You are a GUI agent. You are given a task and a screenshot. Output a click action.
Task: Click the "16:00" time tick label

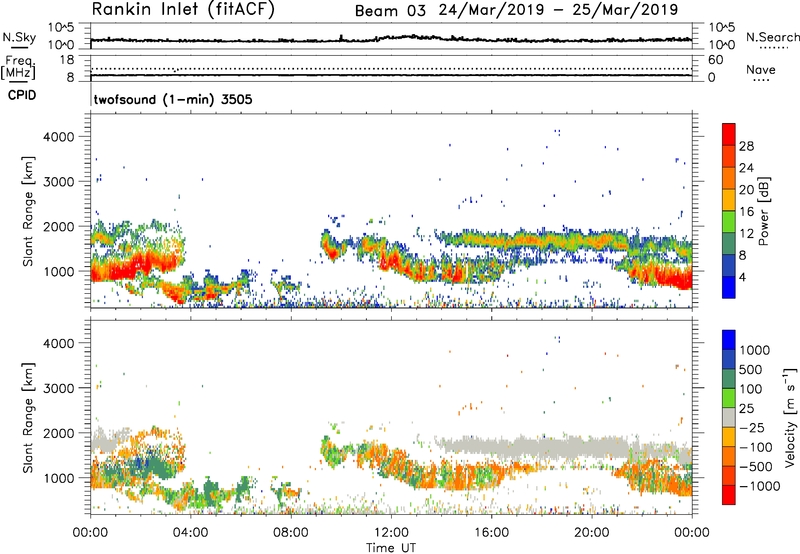coord(491,533)
